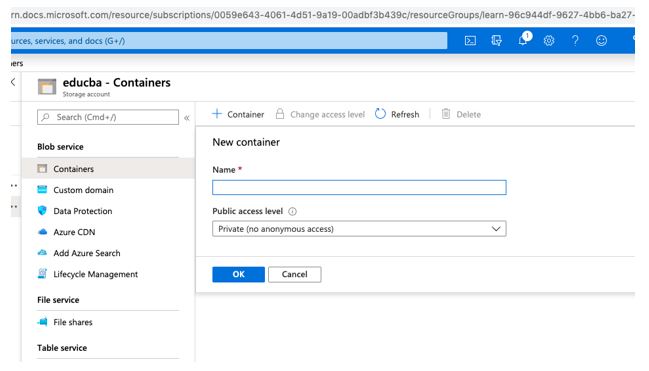Click the Container toolbar label
Image resolution: width=649 pixels, height=371 pixels.
[245, 114]
